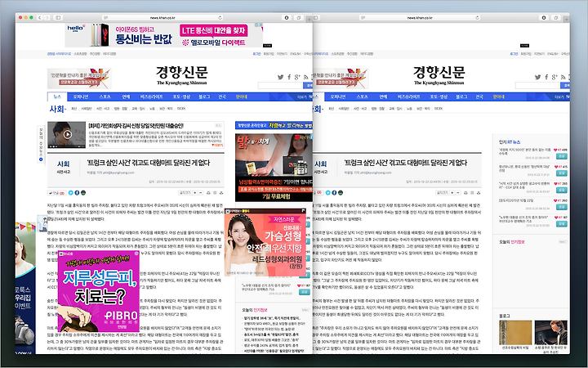Open the Twitter icon in the right window header
This screenshot has height=368, width=588.
coord(537,77)
